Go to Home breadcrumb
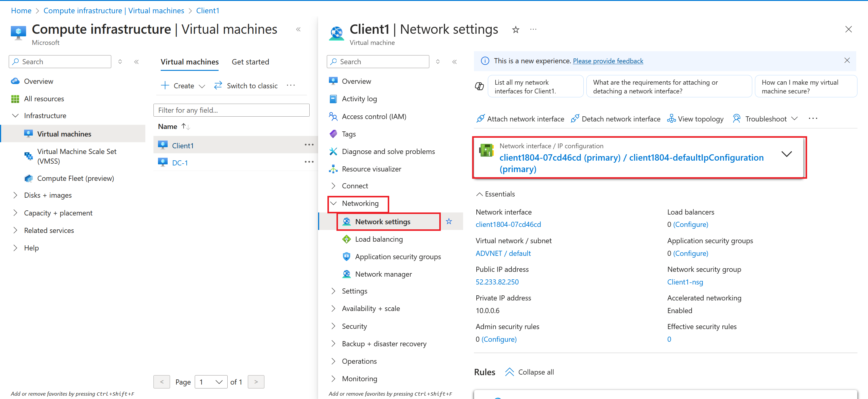868x399 pixels. click(21, 11)
